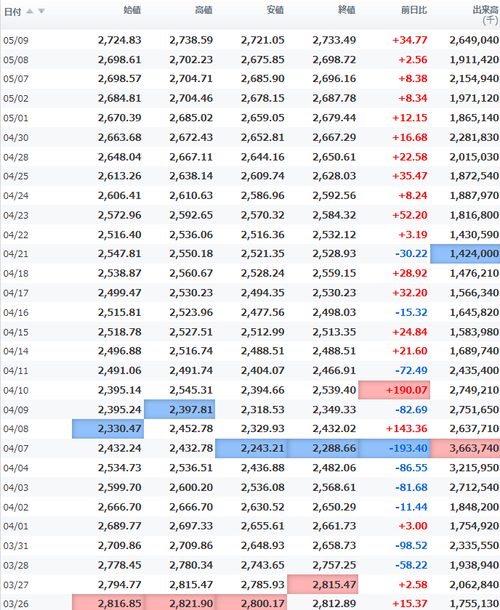
Task: Click the change value +52.20
Action: point(409,215)
